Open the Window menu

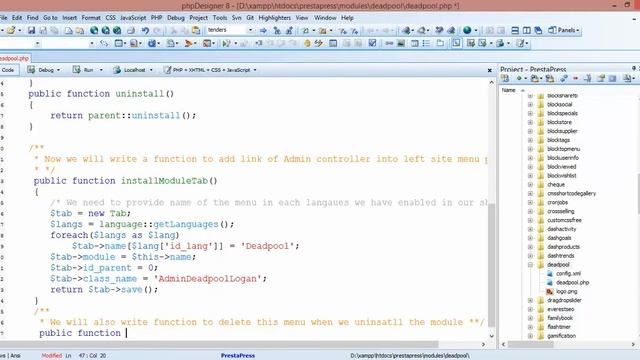pyautogui.click(x=325, y=18)
